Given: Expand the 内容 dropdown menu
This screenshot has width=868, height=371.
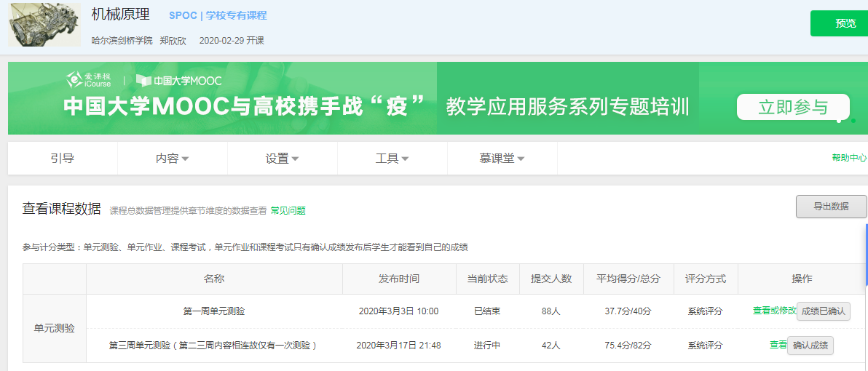Looking at the screenshot, I should point(172,159).
